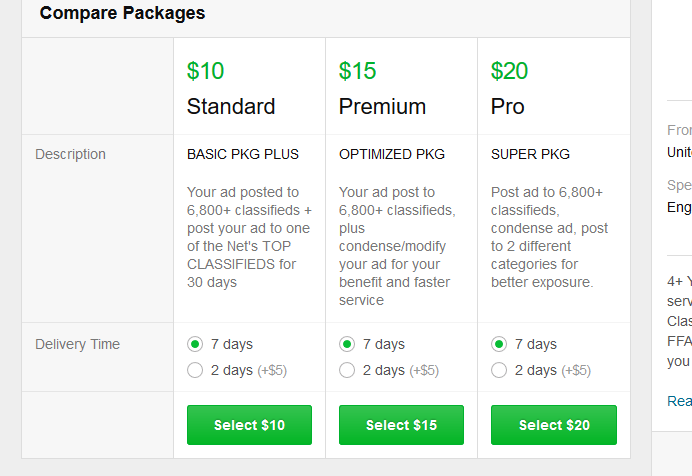Open the truncated Read more link
Viewport: 692px width, 476px height.
[x=680, y=401]
